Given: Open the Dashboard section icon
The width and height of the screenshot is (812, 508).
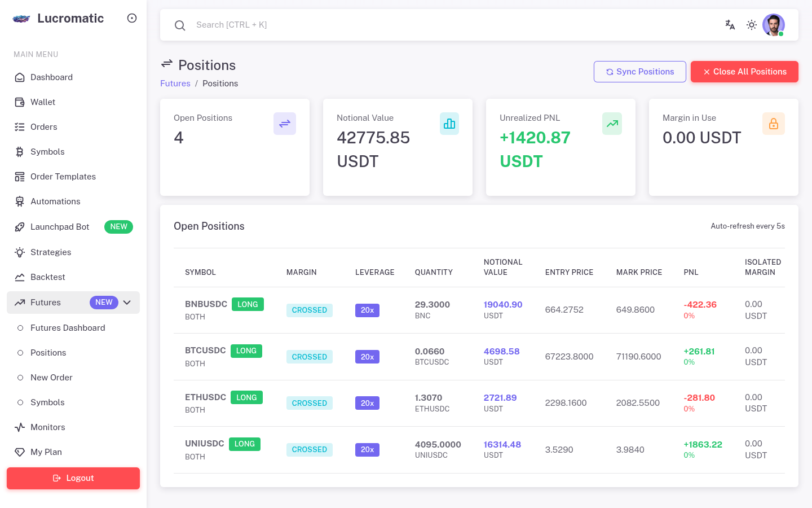Looking at the screenshot, I should tap(19, 77).
